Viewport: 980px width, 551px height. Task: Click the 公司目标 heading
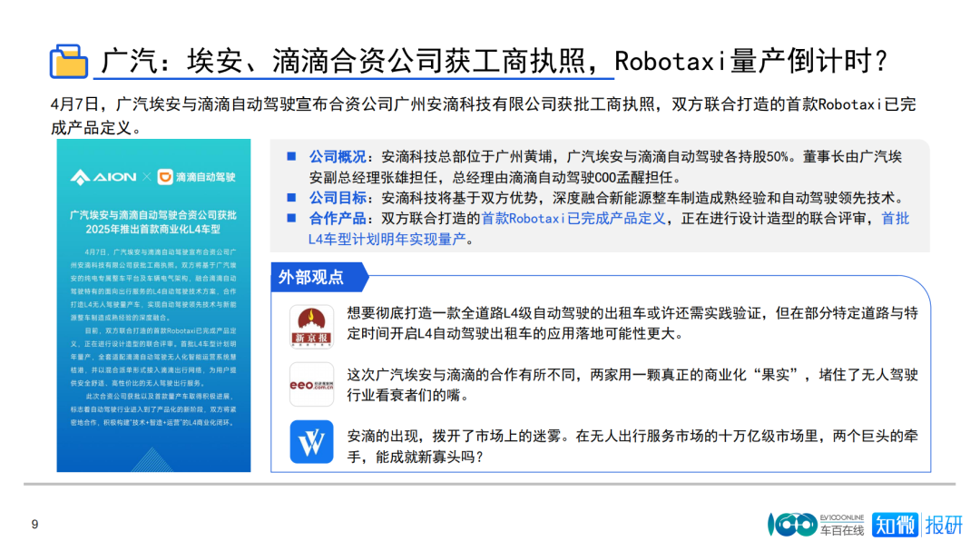[338, 198]
